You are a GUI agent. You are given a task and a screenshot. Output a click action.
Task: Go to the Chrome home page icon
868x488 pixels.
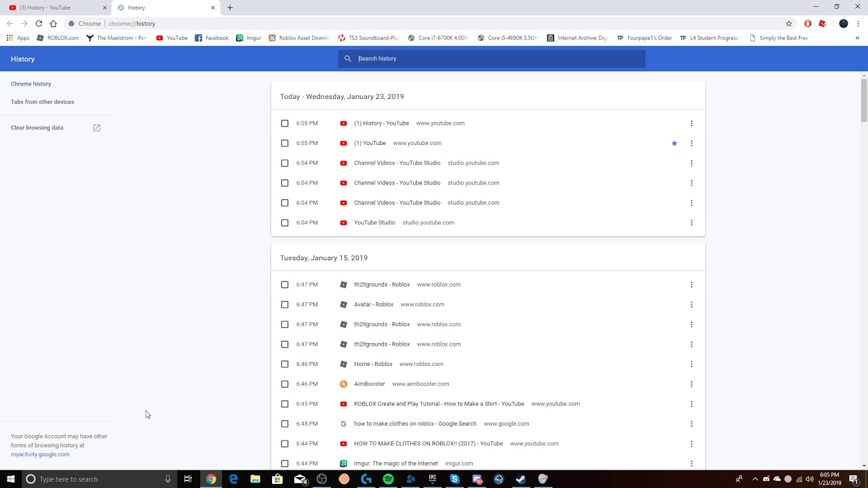(x=53, y=23)
